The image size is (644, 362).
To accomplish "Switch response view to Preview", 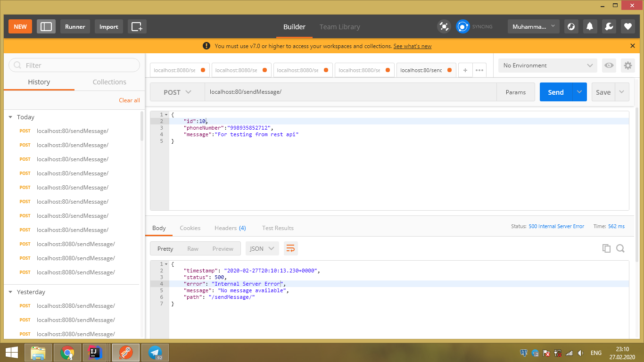I will 223,248.
